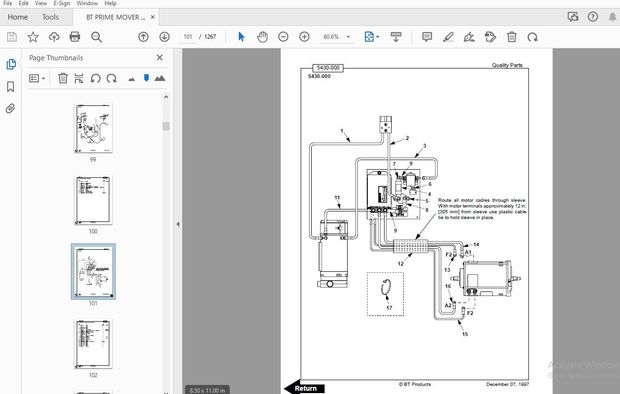The width and height of the screenshot is (620, 394).
Task: Activate the Selection arrow tool
Action: click(241, 37)
